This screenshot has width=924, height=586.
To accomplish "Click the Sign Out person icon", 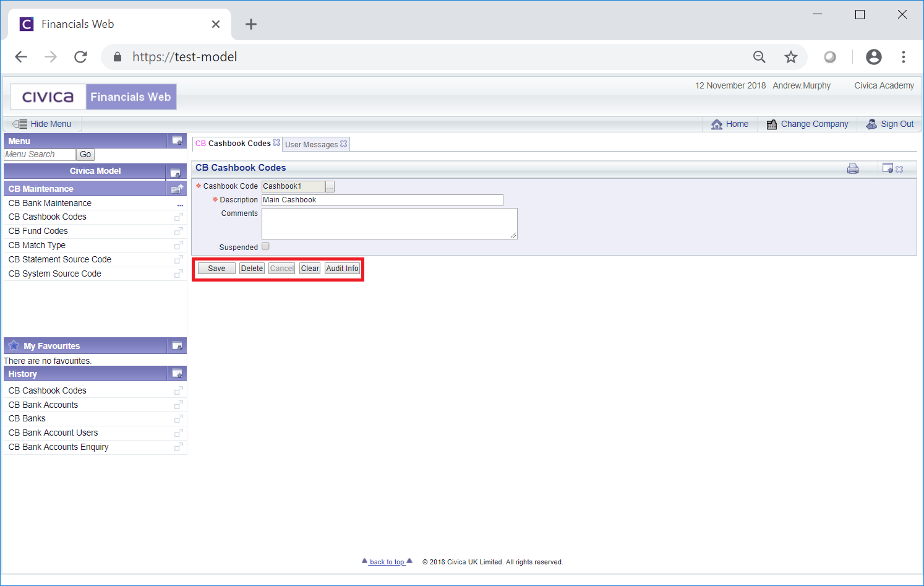I will pos(871,124).
